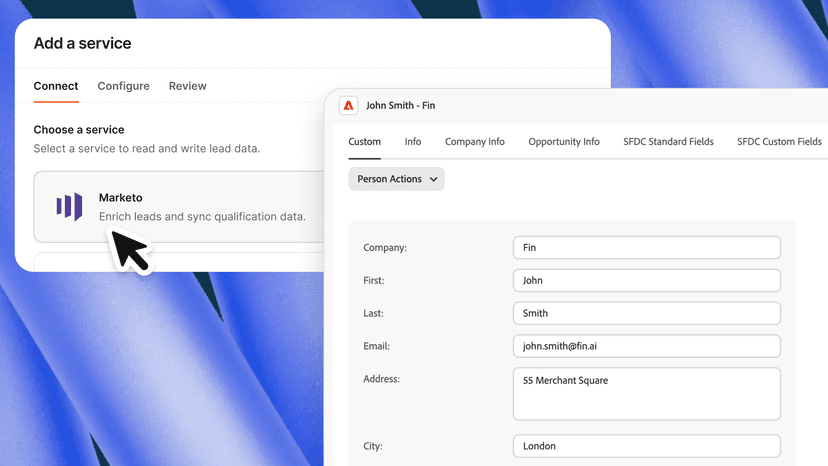Viewport: 828px width, 466px height.
Task: Click the 'City:' field label
Action: (373, 446)
